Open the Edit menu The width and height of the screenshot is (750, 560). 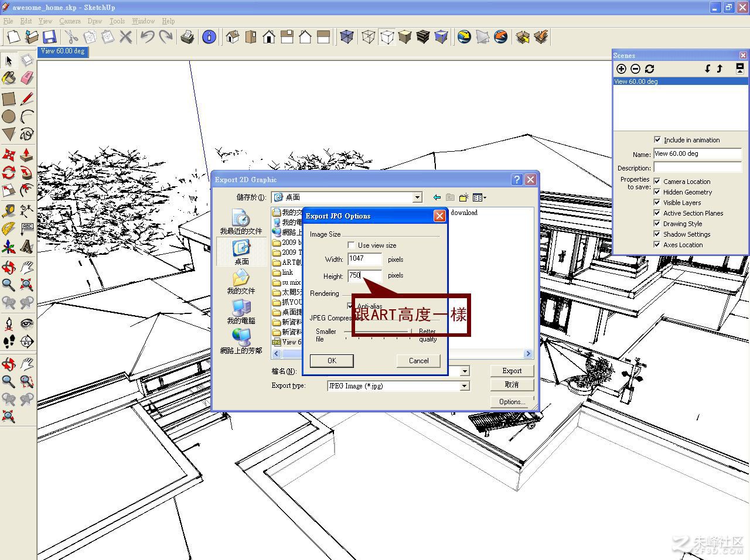(26, 21)
